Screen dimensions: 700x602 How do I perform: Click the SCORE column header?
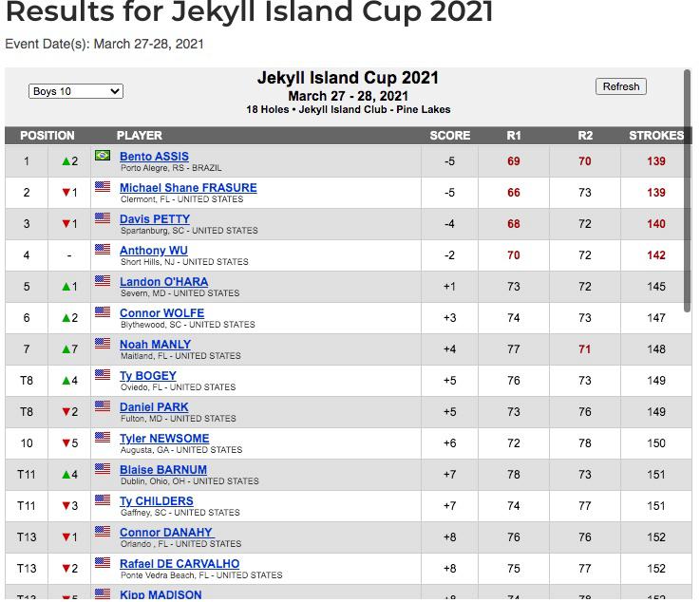coord(449,135)
